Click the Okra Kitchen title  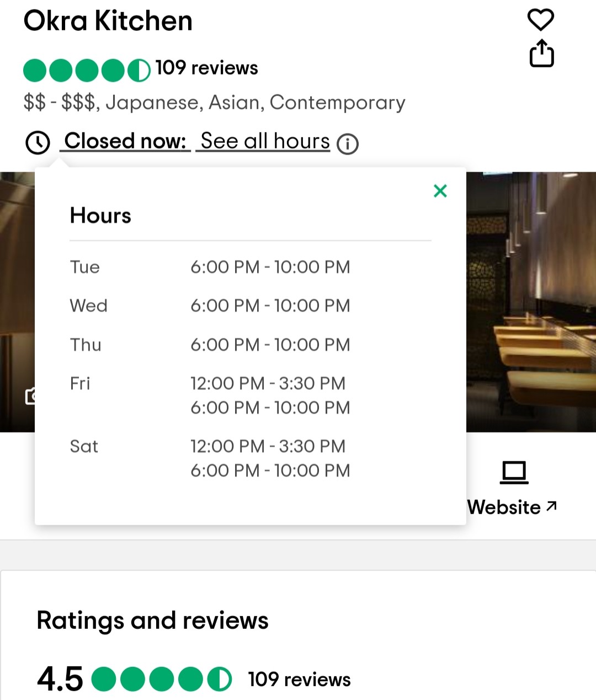tap(108, 21)
